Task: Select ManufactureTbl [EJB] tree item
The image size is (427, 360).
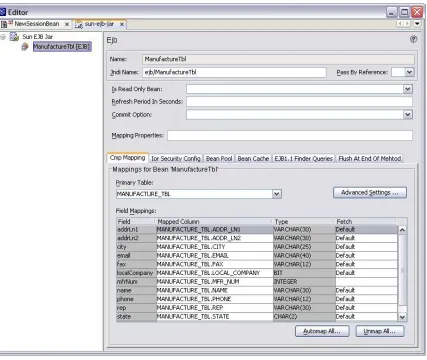Action: 62,47
